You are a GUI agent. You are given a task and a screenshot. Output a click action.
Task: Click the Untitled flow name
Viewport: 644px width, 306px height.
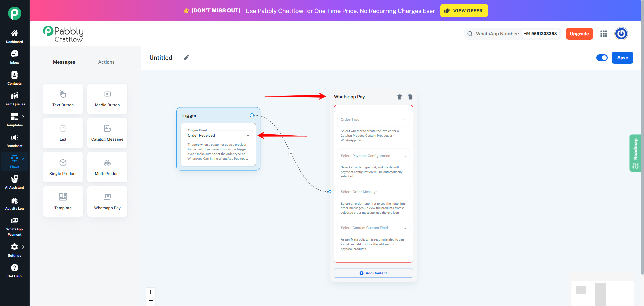click(161, 58)
